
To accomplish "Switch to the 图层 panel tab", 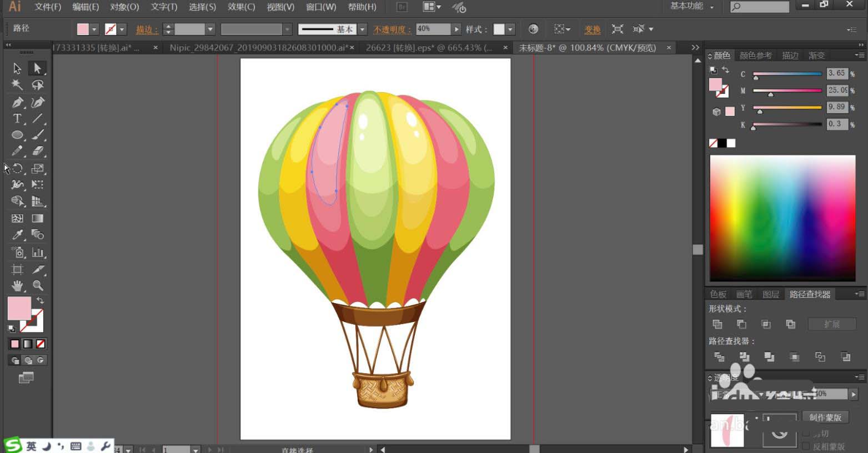I will [770, 294].
